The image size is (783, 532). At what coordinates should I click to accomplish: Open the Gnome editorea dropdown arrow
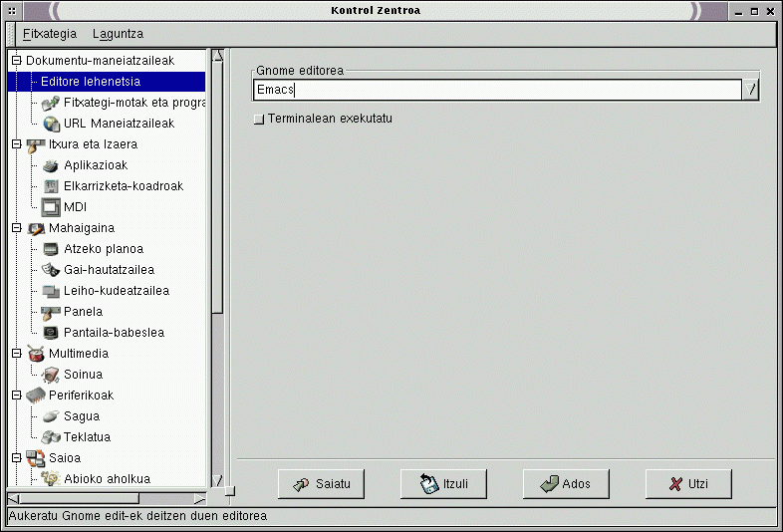click(x=750, y=90)
